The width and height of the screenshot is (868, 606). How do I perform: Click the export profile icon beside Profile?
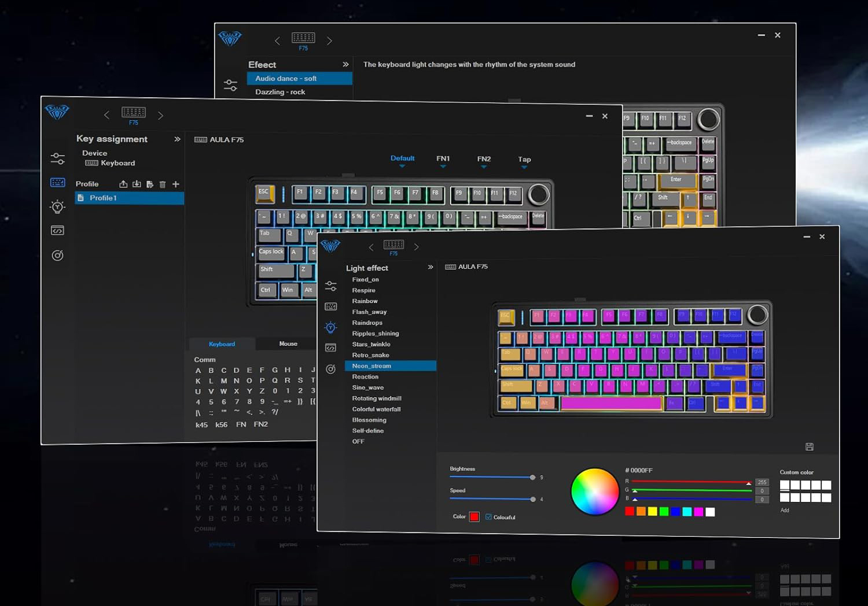tap(123, 184)
